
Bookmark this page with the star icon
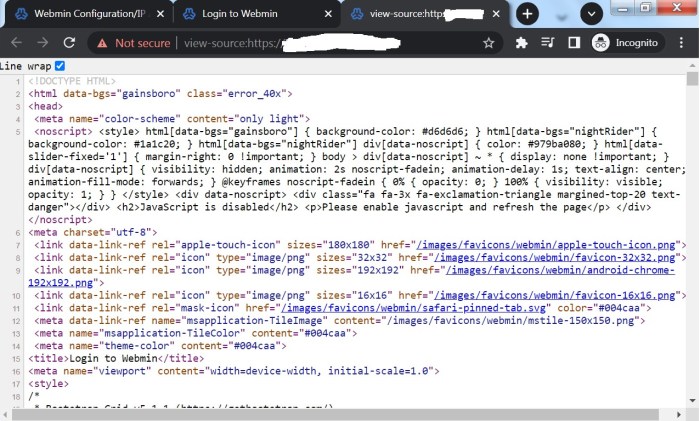[x=488, y=43]
